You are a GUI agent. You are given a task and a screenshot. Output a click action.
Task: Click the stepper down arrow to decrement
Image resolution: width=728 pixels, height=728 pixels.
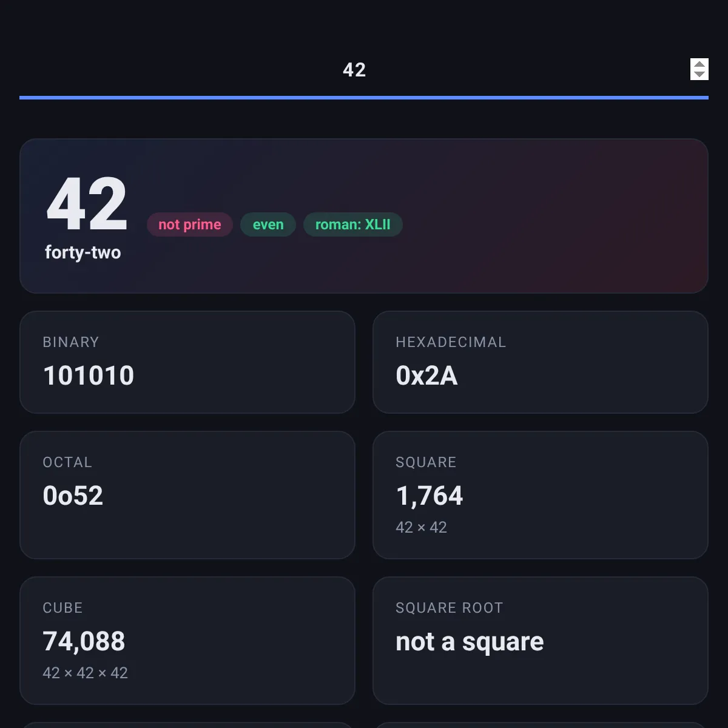coord(699,75)
